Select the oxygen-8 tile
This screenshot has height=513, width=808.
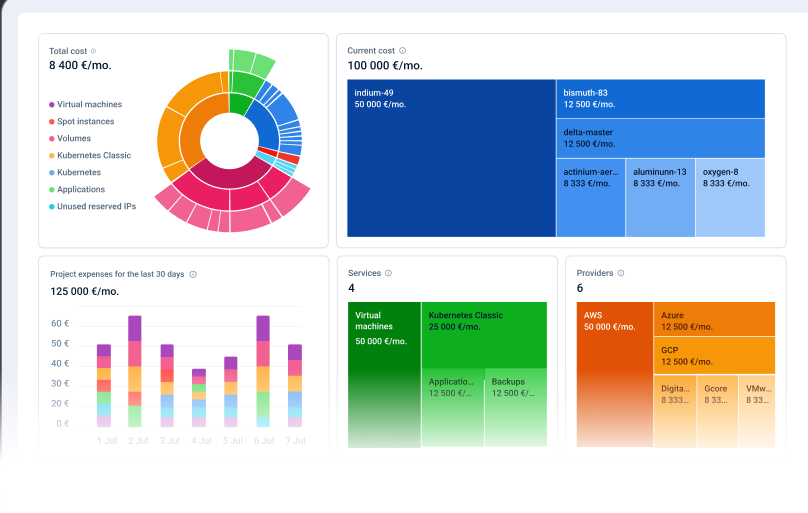(730, 197)
